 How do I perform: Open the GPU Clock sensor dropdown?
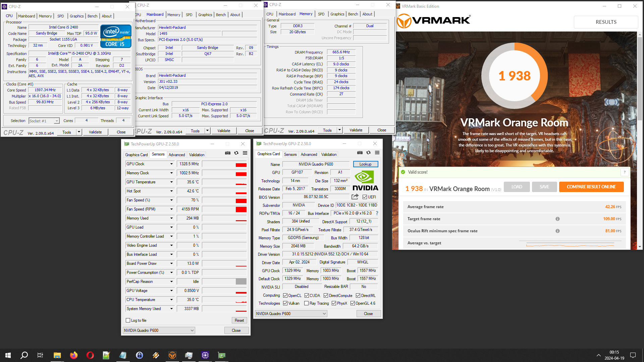[x=171, y=164]
